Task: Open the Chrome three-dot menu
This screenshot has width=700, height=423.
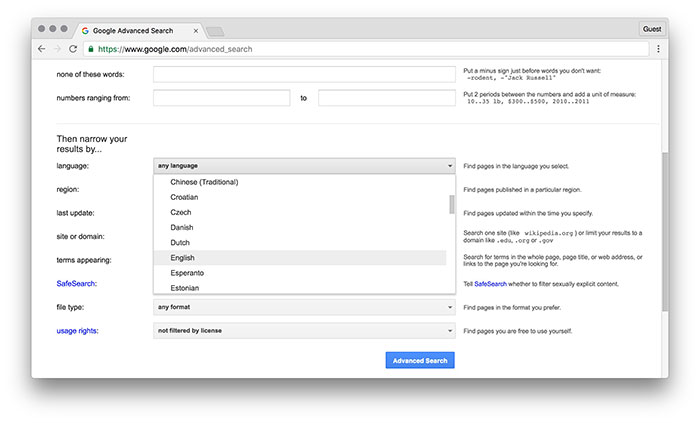Action: (x=658, y=49)
